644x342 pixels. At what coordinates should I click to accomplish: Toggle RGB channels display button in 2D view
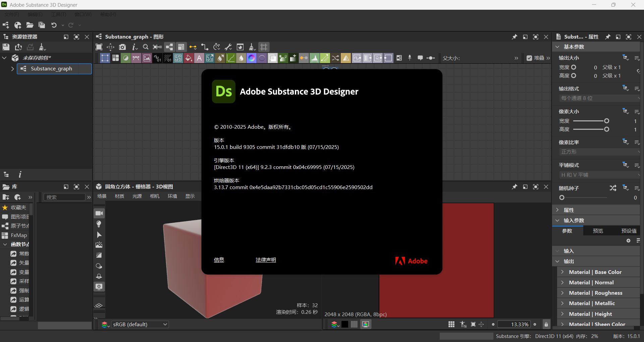coord(366,324)
